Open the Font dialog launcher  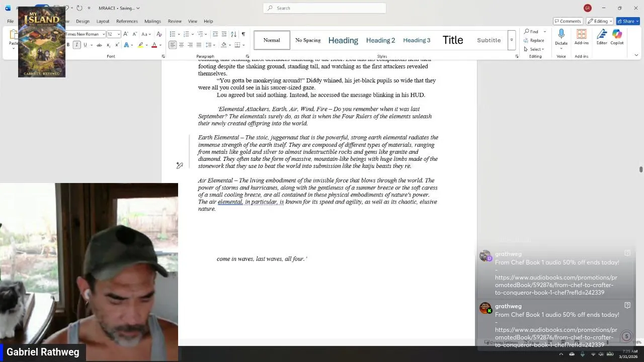[164, 56]
